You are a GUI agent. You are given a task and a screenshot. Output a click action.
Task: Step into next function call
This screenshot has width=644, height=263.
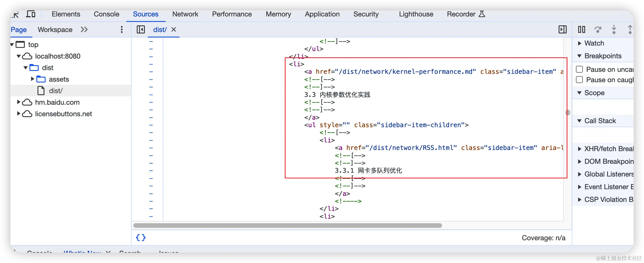click(614, 29)
